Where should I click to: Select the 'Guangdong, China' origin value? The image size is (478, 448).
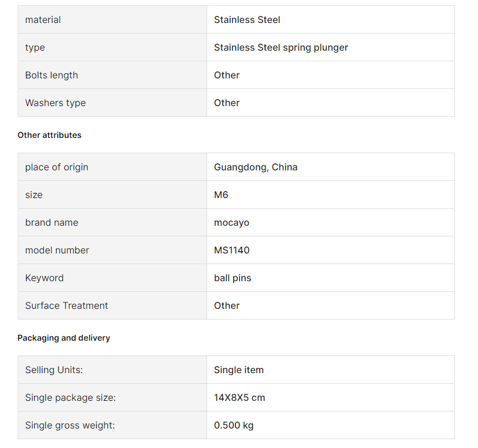click(256, 167)
